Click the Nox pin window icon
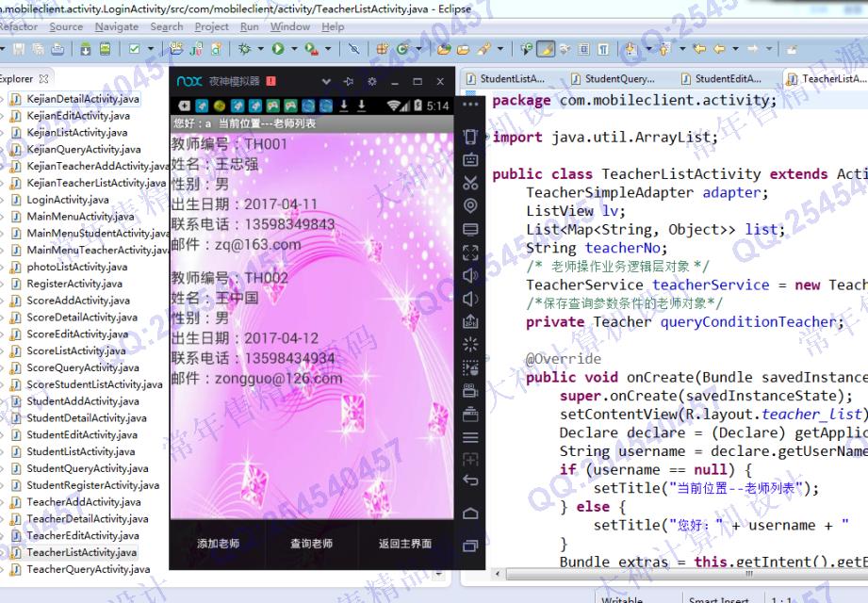Screen dimensions: 868x603 coord(348,81)
